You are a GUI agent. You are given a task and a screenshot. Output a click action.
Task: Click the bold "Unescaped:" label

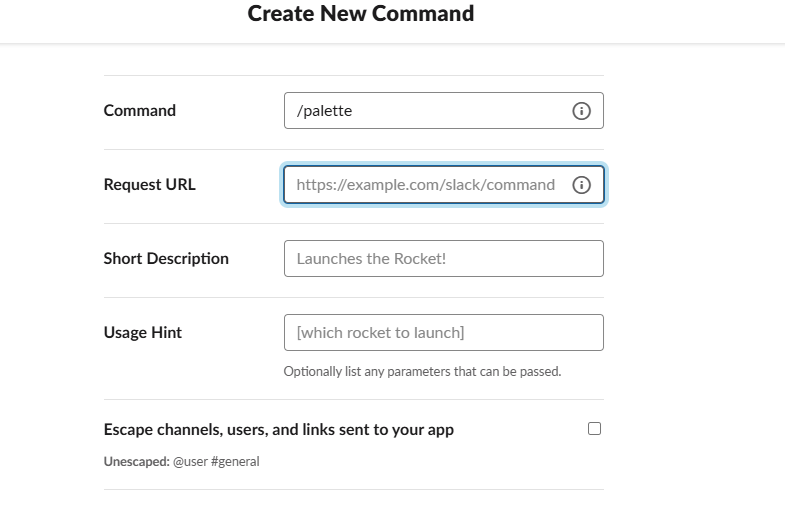coord(136,462)
